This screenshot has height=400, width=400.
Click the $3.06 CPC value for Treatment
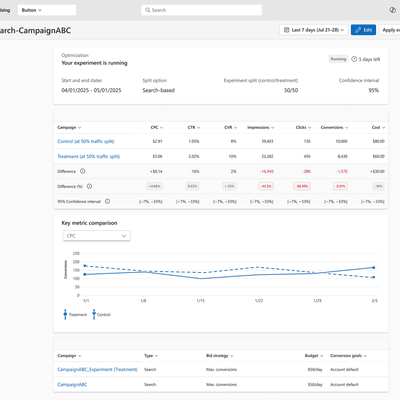click(157, 156)
